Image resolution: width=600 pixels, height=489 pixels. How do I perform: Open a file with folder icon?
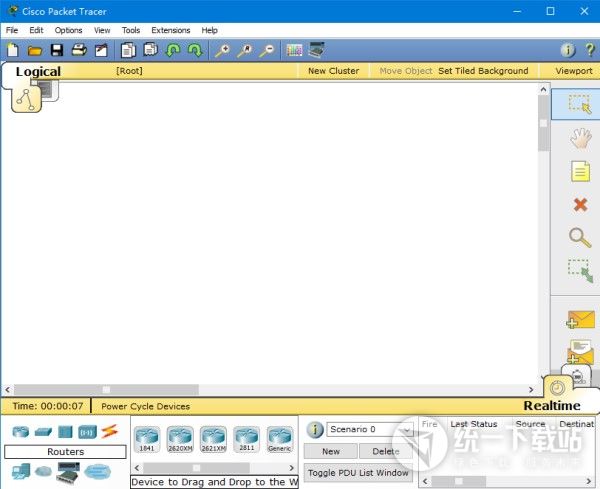(x=34, y=51)
